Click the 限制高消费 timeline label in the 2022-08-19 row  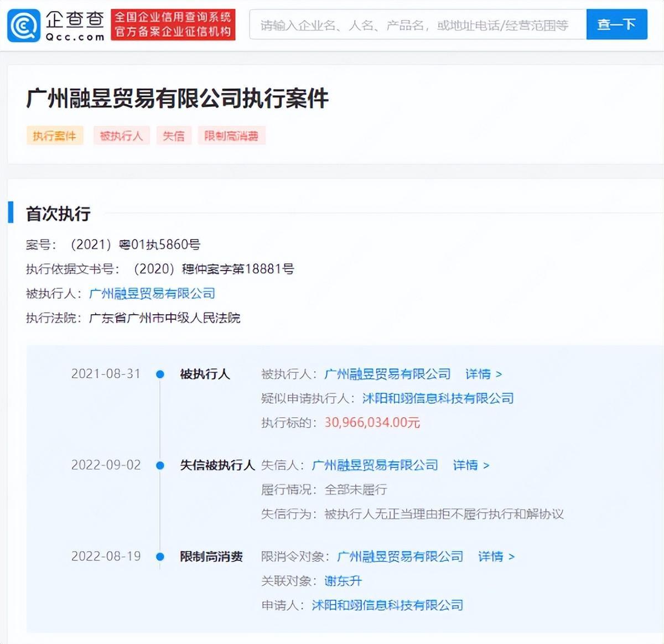click(x=211, y=557)
